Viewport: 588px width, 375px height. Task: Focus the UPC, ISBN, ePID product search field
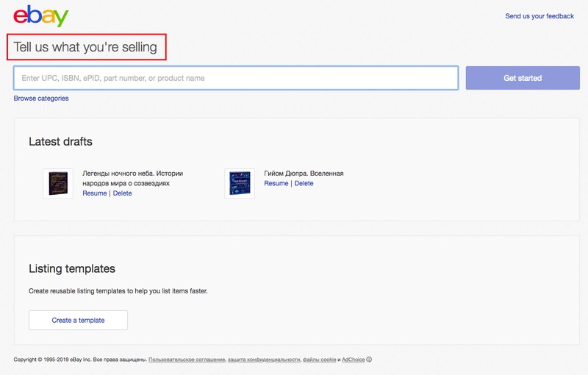coord(236,78)
